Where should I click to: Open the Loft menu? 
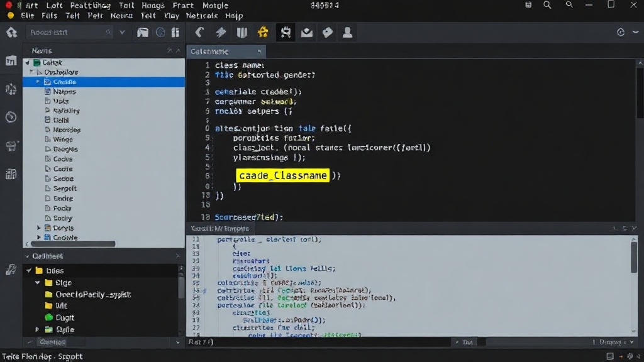click(x=54, y=5)
